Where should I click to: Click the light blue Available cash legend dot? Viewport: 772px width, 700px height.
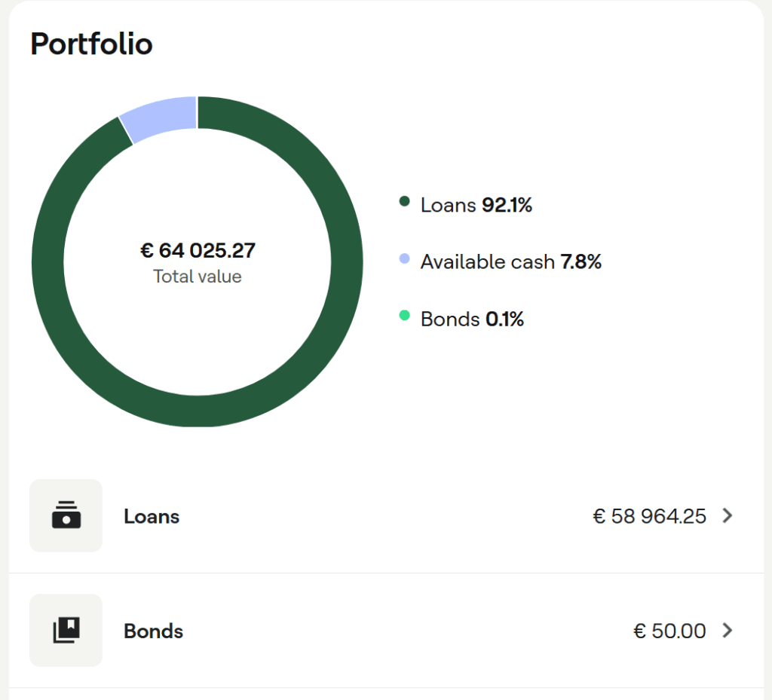click(x=404, y=258)
